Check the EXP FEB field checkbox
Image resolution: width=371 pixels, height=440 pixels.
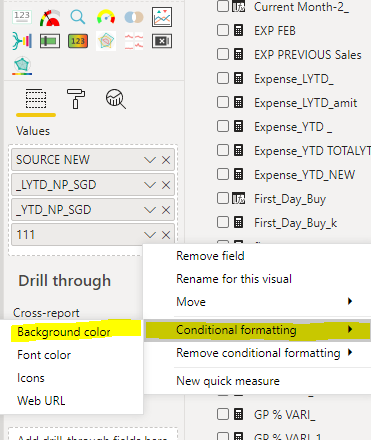point(223,30)
